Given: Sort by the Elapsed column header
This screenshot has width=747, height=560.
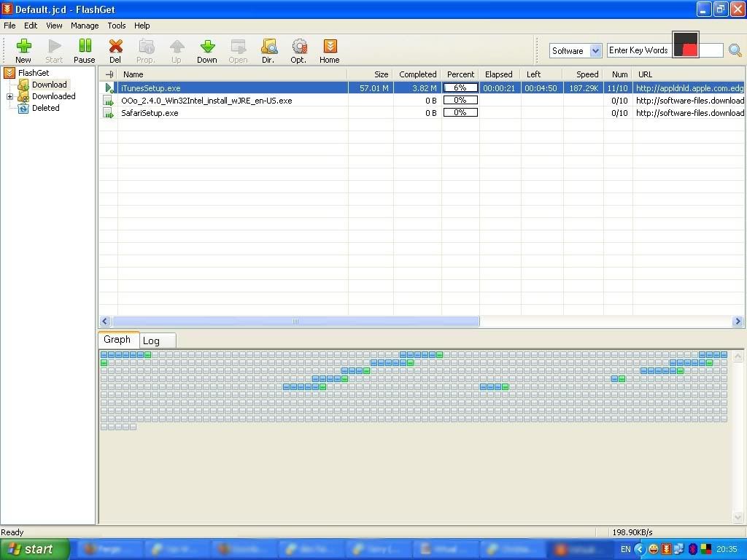Looking at the screenshot, I should point(500,74).
